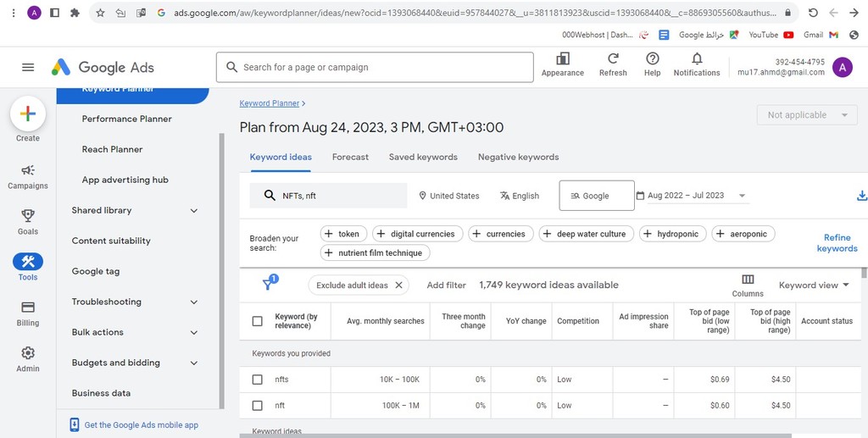
Task: Check the box for keyword nfts
Action: coord(258,380)
